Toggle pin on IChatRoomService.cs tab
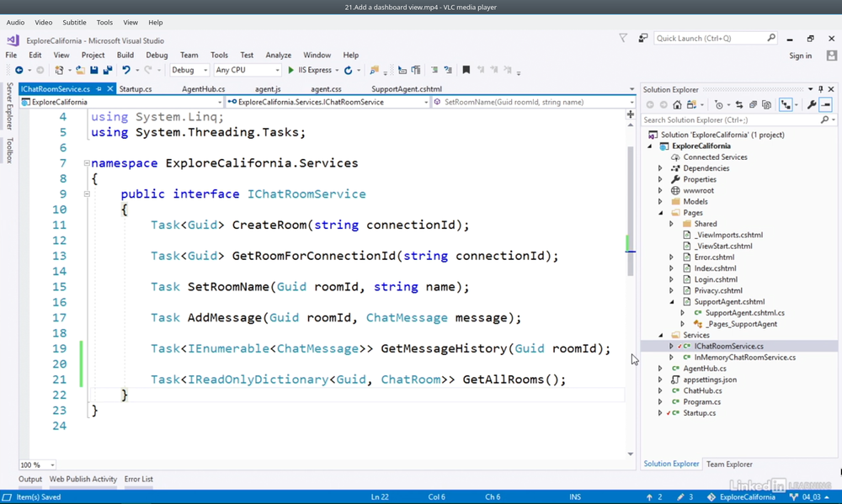Viewport: 842px width, 504px height. [x=99, y=89]
